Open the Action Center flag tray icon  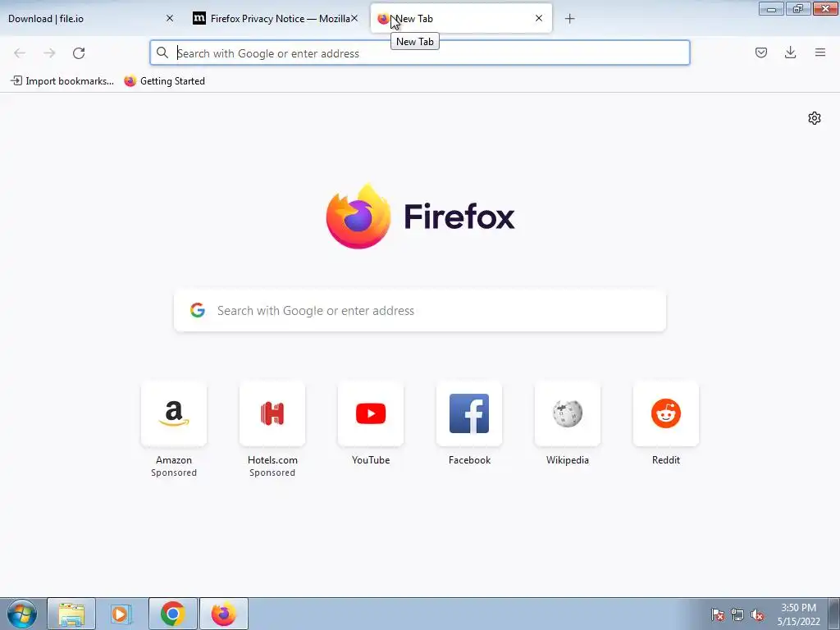[718, 614]
